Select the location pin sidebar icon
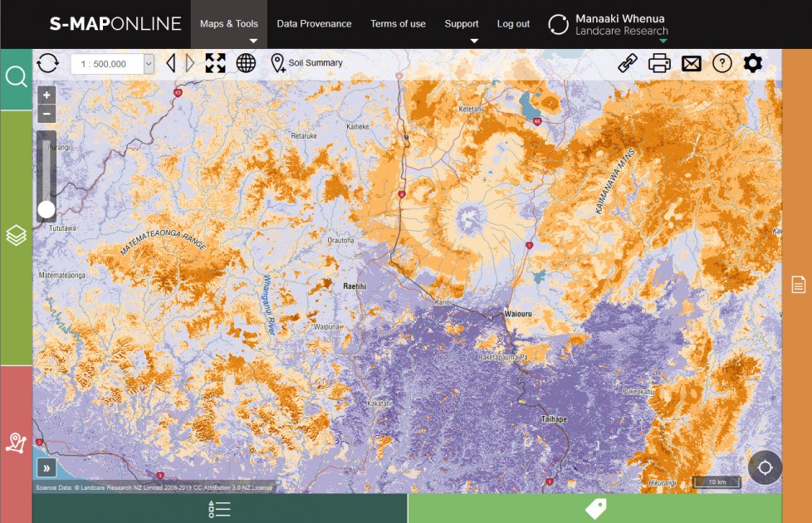812x523 pixels. tap(16, 442)
